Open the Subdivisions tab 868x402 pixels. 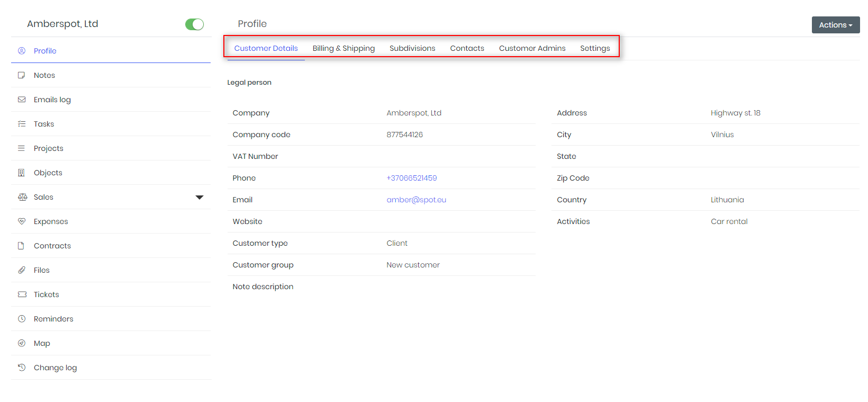coord(412,48)
